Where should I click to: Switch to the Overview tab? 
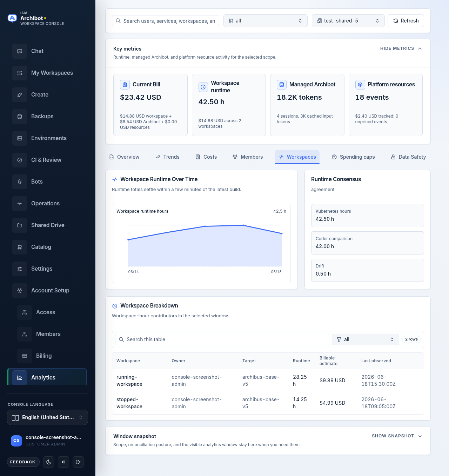point(125,157)
